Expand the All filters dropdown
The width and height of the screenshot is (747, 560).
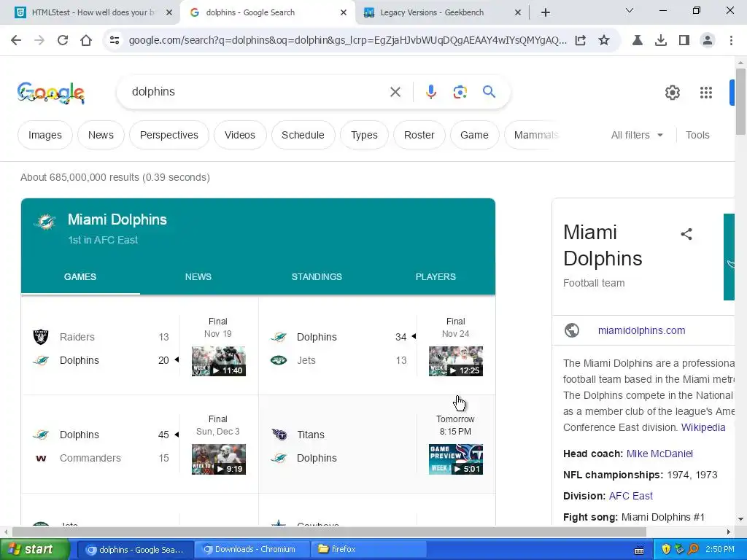pos(637,135)
